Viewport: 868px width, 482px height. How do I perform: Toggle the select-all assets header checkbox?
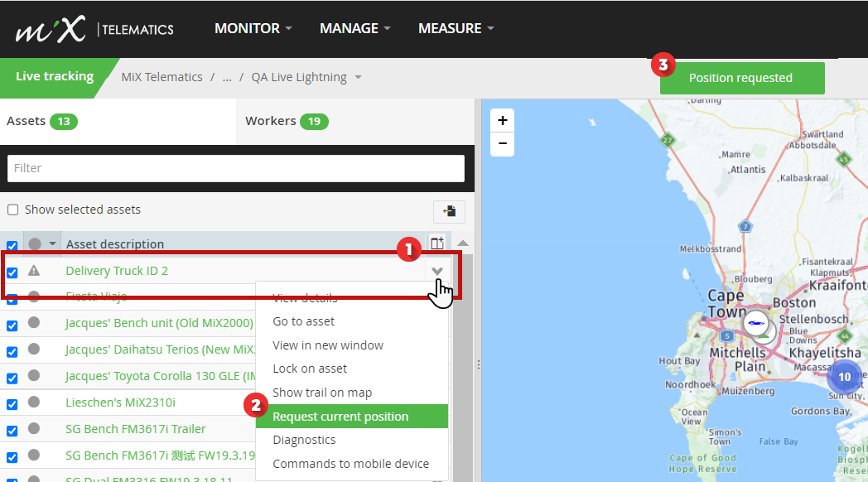[x=12, y=245]
